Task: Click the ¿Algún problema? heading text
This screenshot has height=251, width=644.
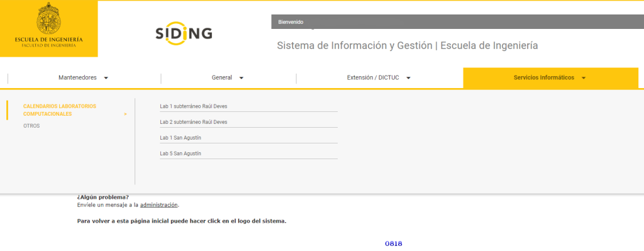Action: 103,197
